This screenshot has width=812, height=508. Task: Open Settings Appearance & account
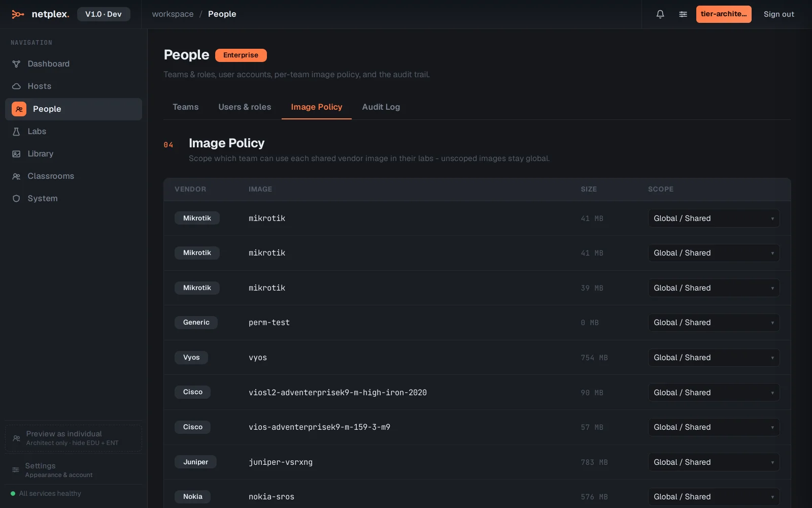(x=74, y=470)
